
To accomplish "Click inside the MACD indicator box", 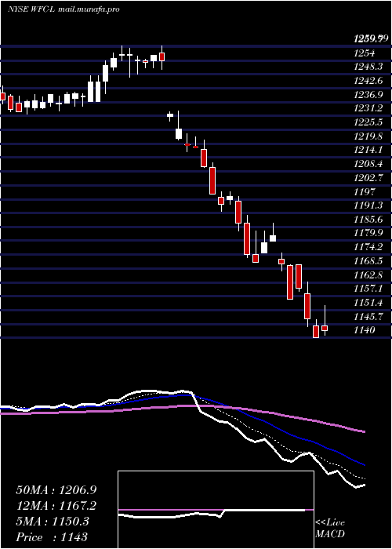I will (x=216, y=510).
